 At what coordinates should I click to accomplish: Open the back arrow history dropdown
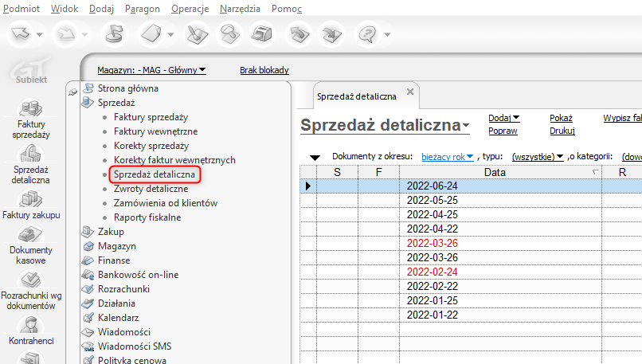click(x=39, y=35)
